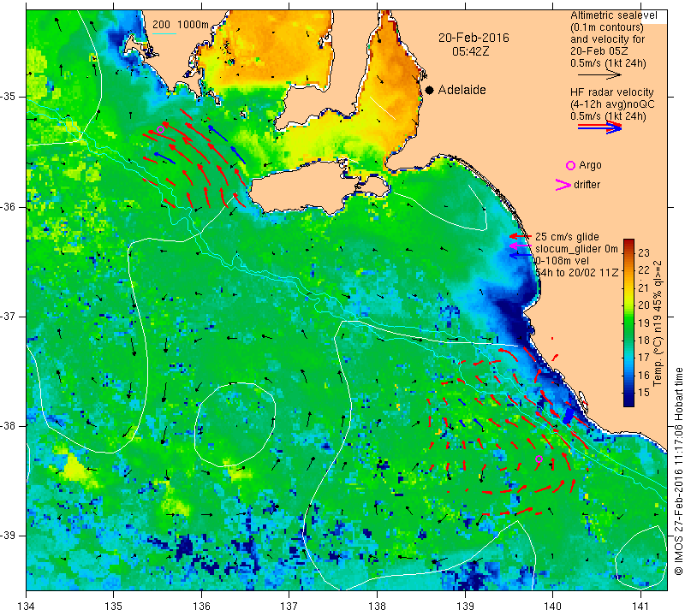Click the magenta Argo circle in the legend
Screen dimensions: 685x616
coord(570,165)
